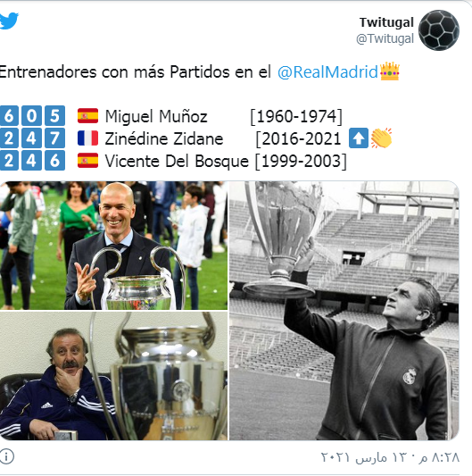Viewport: 472px width, 476px height.
Task: Click the French flag beside Zinédine Zidane
Action: pyautogui.click(x=87, y=138)
